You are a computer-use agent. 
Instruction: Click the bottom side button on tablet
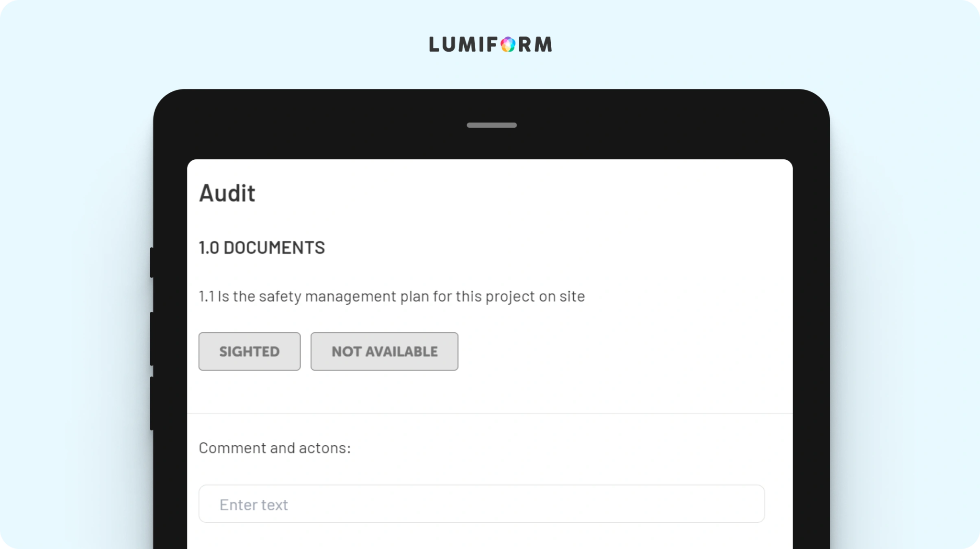coord(152,403)
